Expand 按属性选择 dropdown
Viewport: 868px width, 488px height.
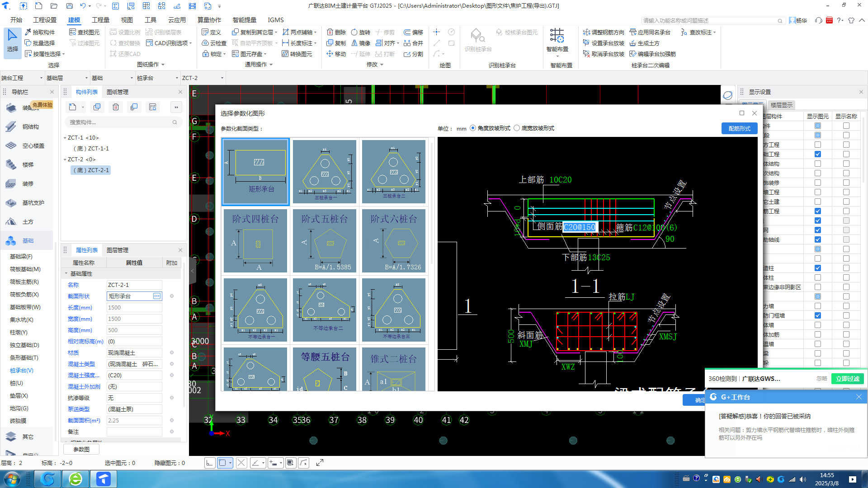click(x=64, y=54)
